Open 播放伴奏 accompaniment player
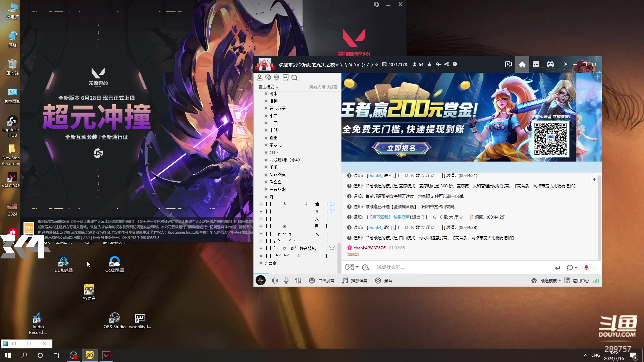644x362 pixels. point(355,281)
